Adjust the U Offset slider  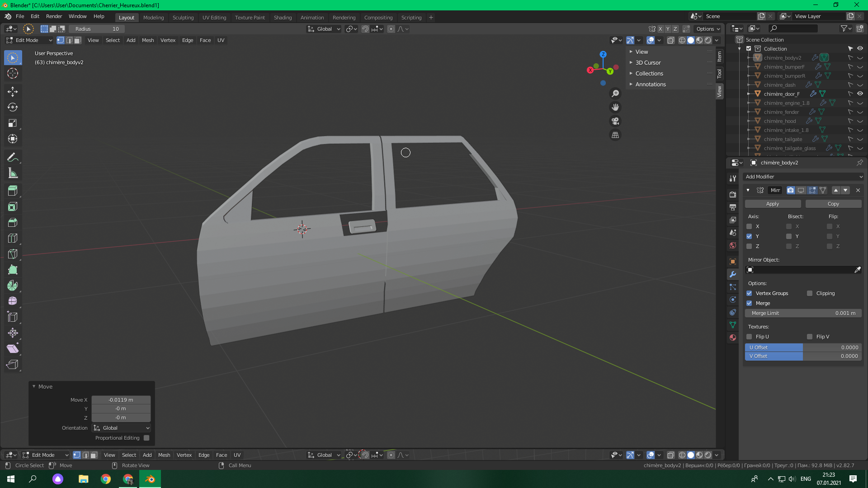point(803,347)
